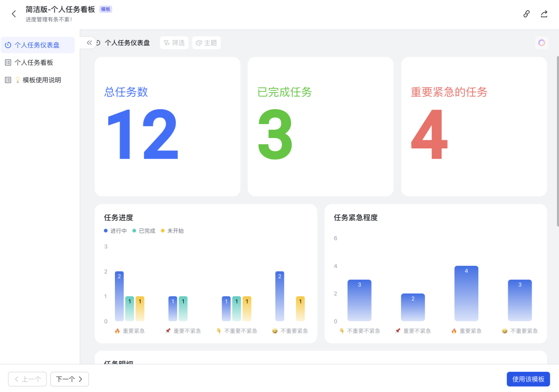Click the back arrow icon
The image size is (559, 392).
14,14
